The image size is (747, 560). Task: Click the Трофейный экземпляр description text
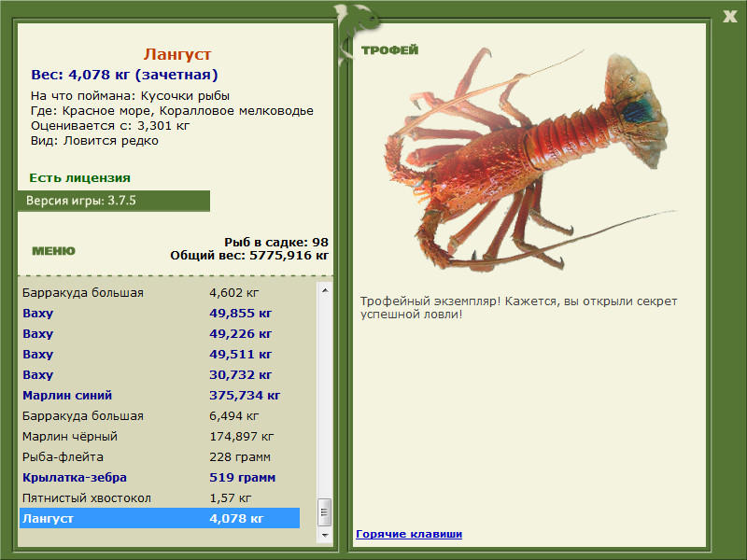[518, 308]
